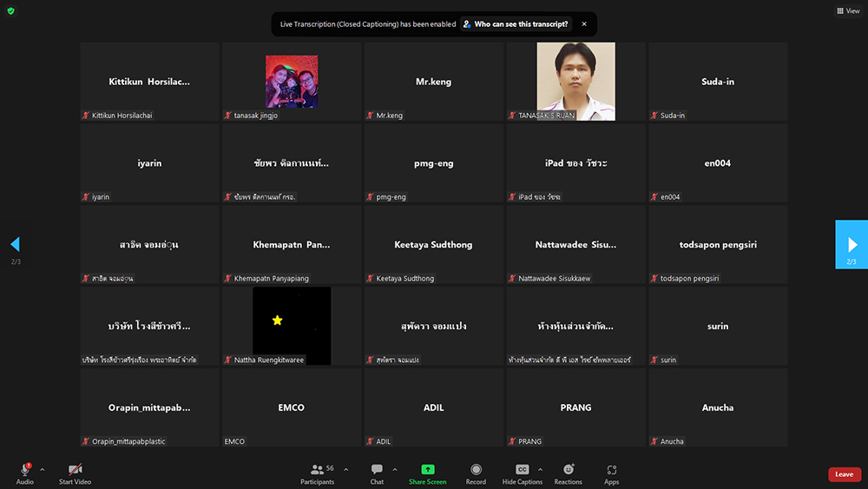Open the Reactions menu
This screenshot has width=868, height=489.
(569, 473)
